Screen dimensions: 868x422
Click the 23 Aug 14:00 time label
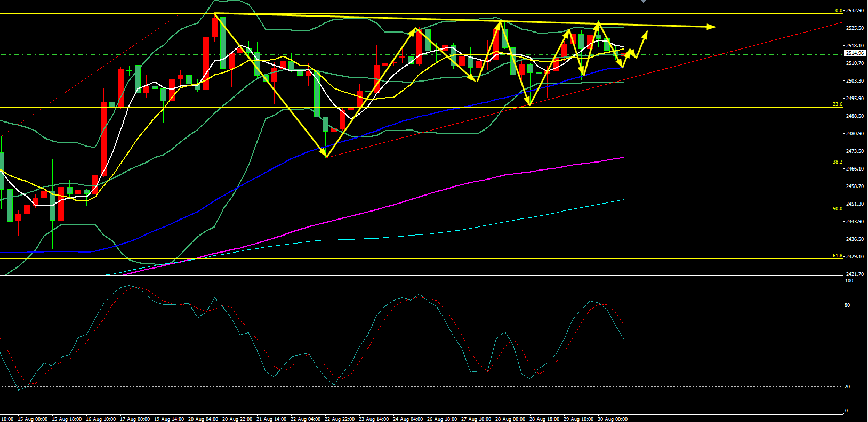point(374,419)
